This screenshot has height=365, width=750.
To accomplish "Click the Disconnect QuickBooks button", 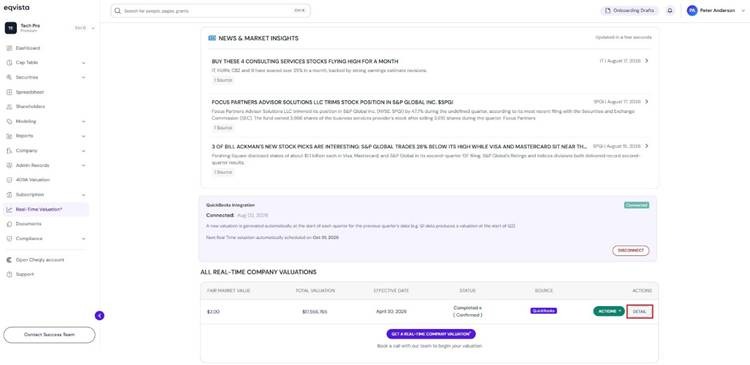I will point(630,251).
